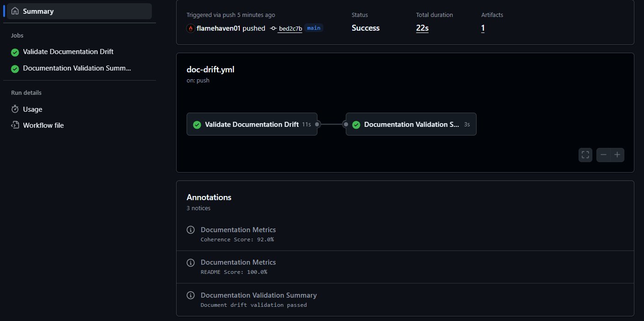This screenshot has width=644, height=321.
Task: Click the Summary home icon
Action: (15, 11)
